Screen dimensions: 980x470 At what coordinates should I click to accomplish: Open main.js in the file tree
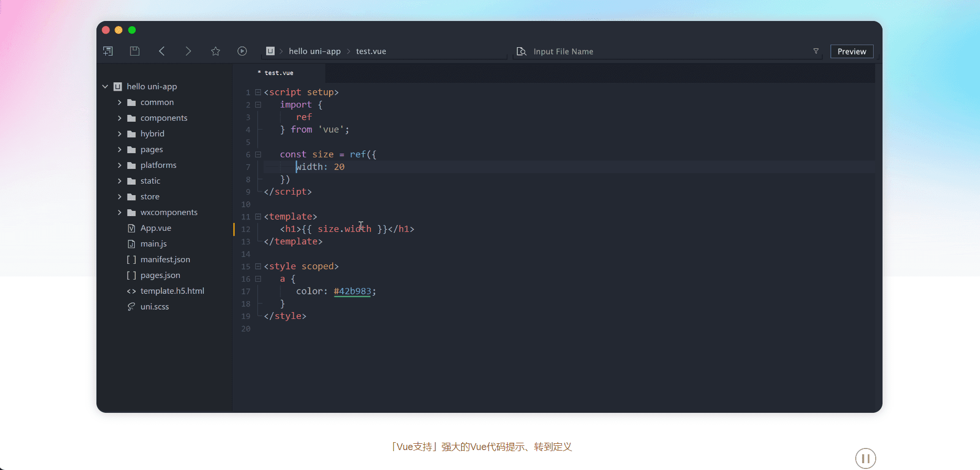pyautogui.click(x=154, y=244)
